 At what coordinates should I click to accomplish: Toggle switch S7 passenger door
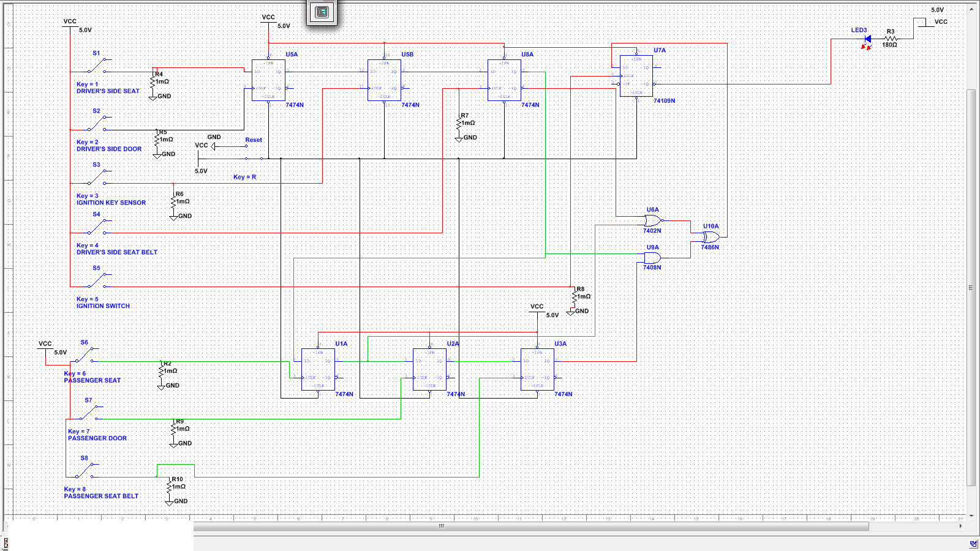[x=90, y=412]
